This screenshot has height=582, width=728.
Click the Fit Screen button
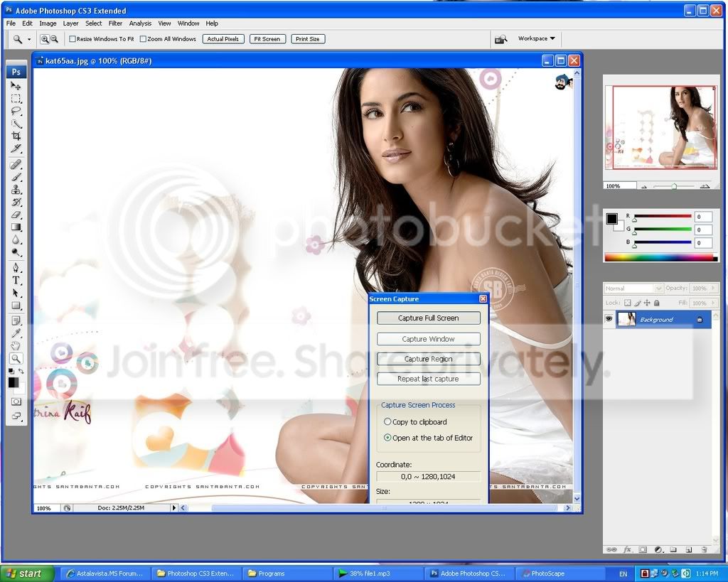pyautogui.click(x=267, y=39)
